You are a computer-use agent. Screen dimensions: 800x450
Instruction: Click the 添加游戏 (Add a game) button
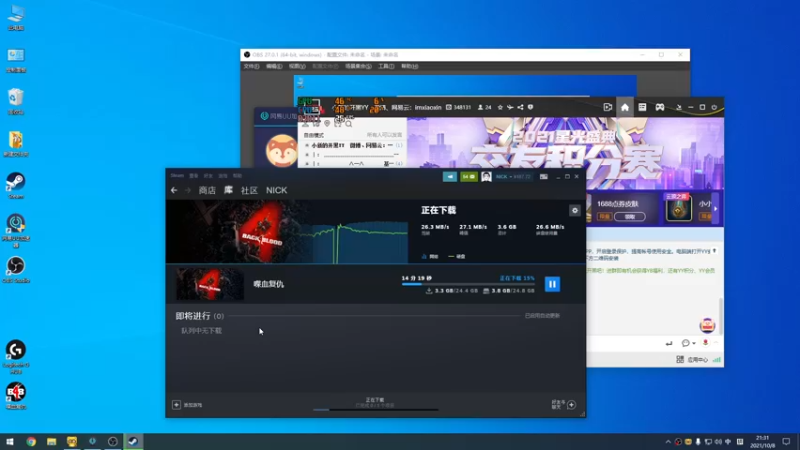pos(187,405)
